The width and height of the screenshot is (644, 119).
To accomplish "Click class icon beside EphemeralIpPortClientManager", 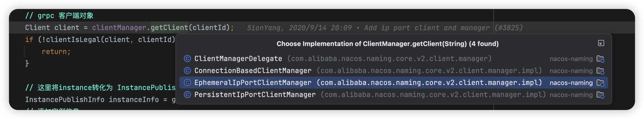I will (x=187, y=83).
